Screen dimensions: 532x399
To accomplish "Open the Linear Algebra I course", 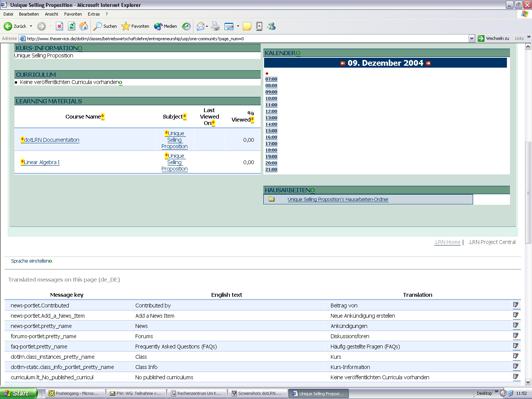I will point(41,162).
